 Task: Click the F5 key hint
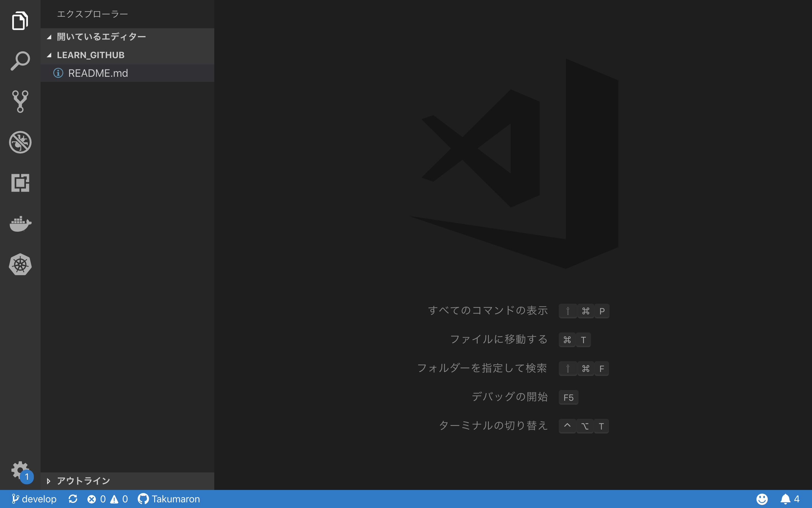[568, 397]
